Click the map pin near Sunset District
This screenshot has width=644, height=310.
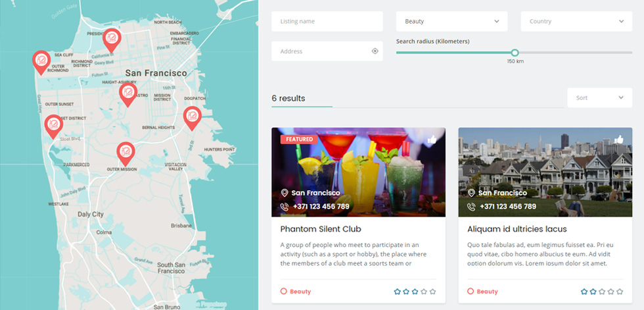(53, 126)
